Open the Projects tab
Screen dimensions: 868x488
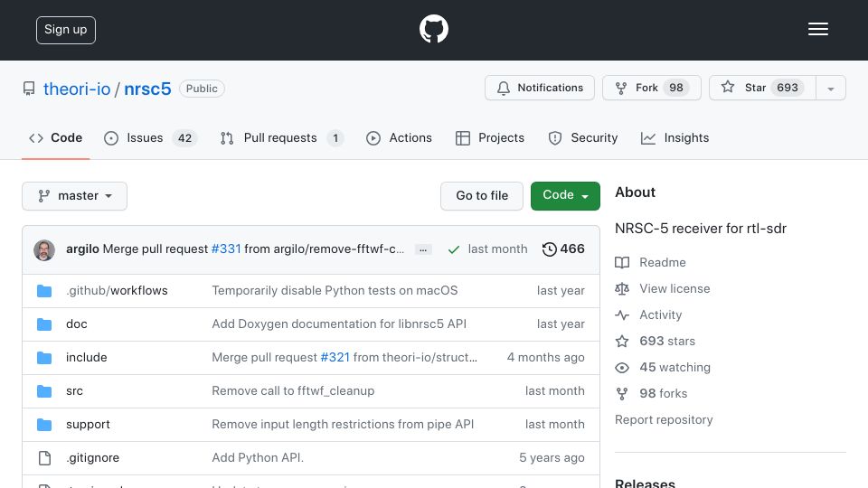(x=490, y=137)
